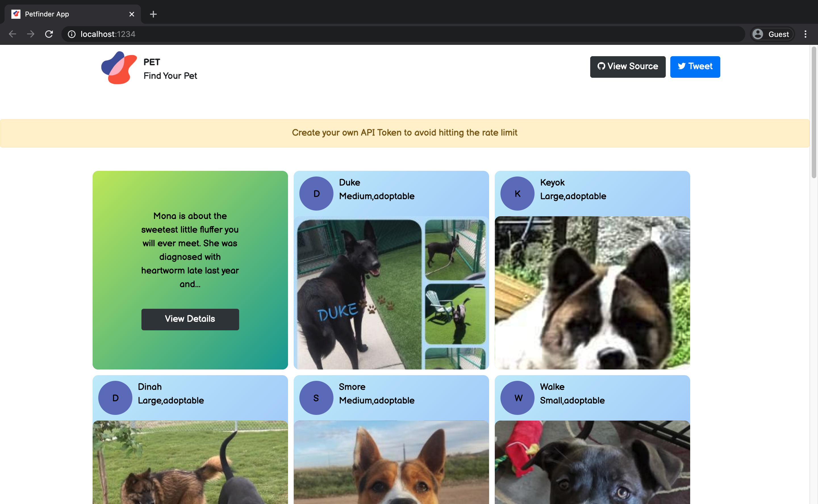Open the Chrome three-dot menu
This screenshot has width=818, height=504.
[805, 34]
